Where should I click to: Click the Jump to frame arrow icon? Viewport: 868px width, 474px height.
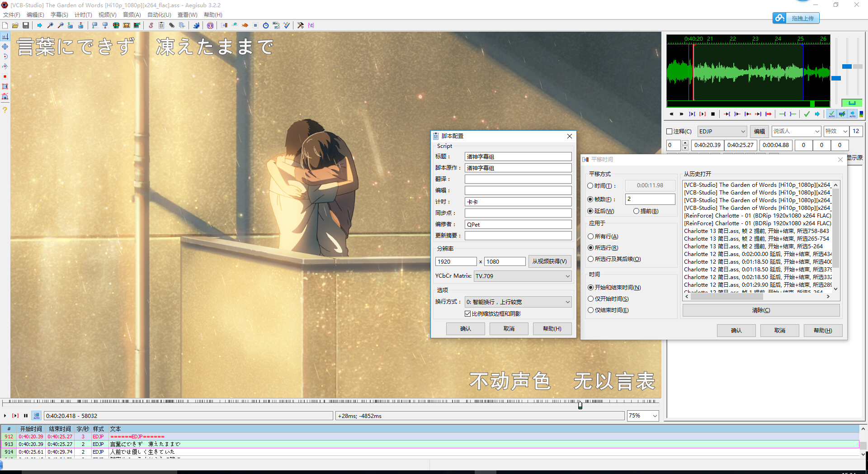click(x=40, y=25)
